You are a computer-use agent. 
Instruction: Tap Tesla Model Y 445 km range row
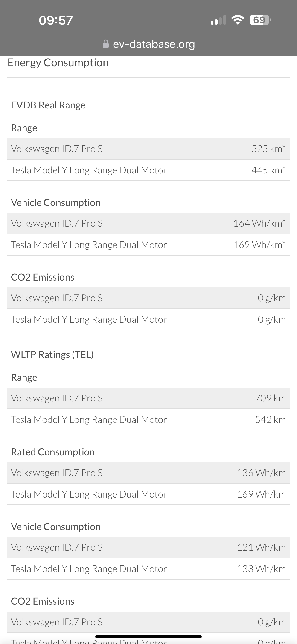pos(148,170)
